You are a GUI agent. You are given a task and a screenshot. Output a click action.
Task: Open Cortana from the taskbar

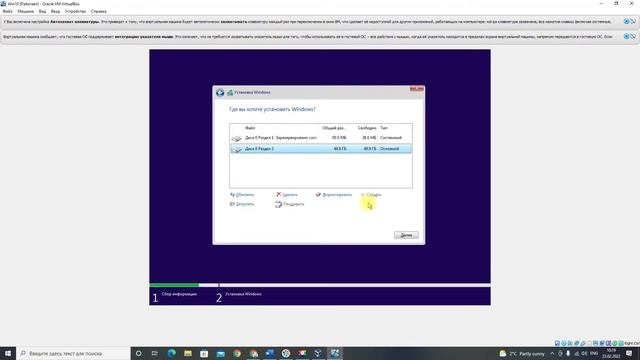tap(138, 353)
